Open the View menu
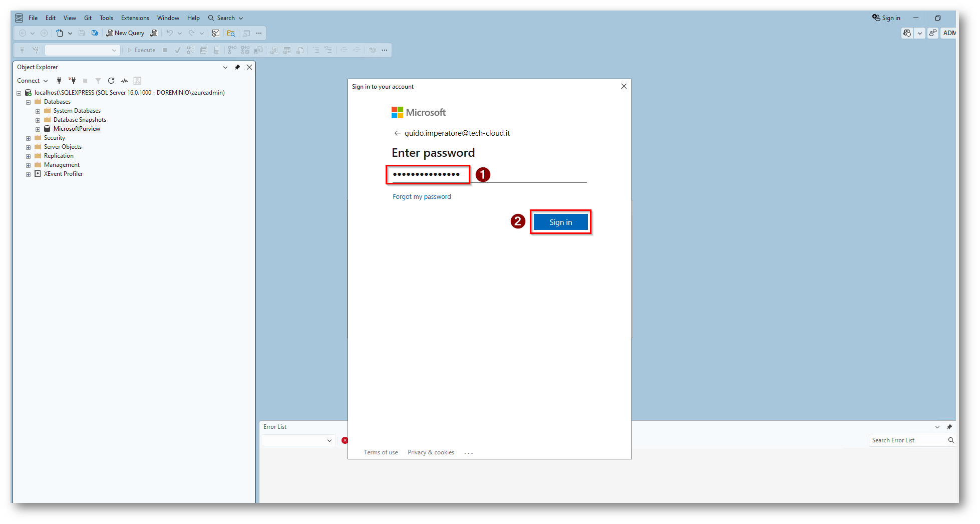This screenshot has width=980, height=524. click(x=70, y=18)
